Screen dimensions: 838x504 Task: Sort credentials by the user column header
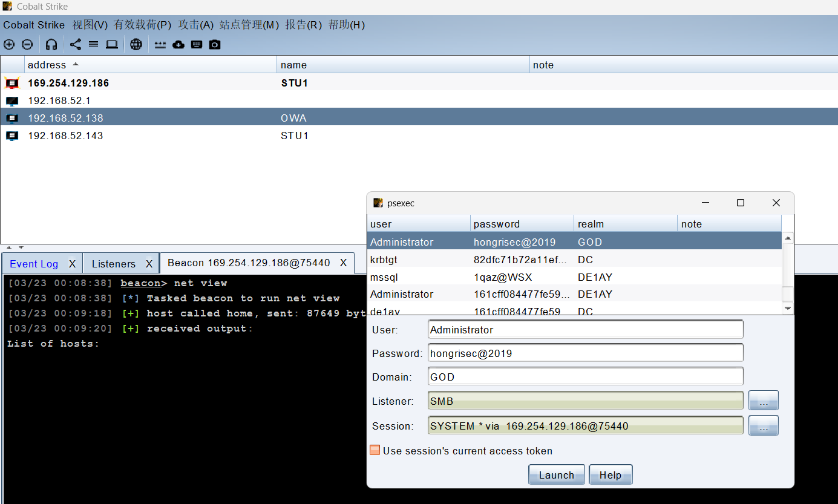pyautogui.click(x=419, y=224)
